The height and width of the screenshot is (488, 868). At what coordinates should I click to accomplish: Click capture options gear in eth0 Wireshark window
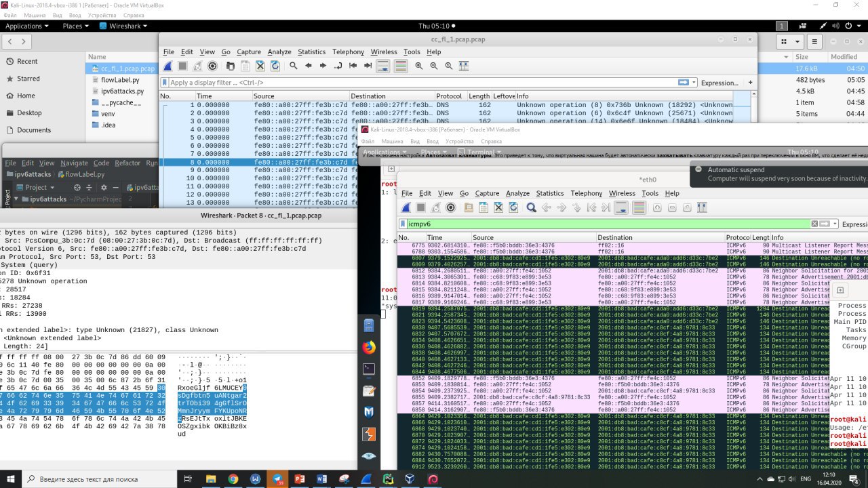pyautogui.click(x=452, y=207)
